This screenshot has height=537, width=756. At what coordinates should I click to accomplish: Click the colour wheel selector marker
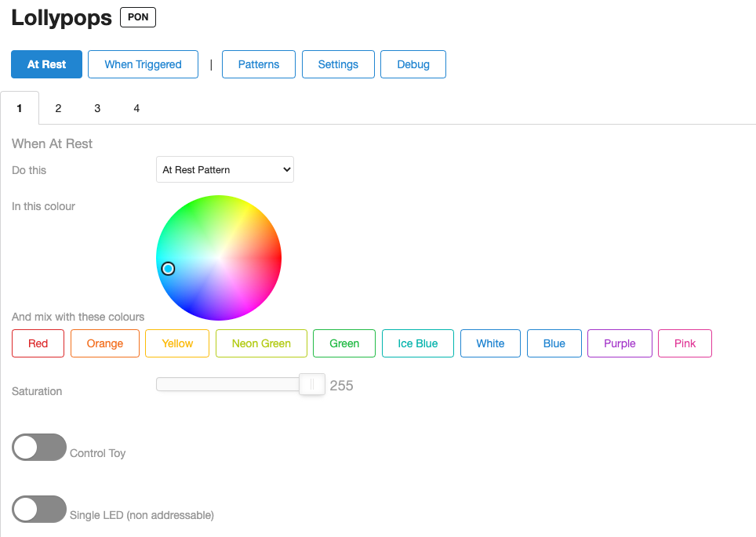(x=168, y=269)
